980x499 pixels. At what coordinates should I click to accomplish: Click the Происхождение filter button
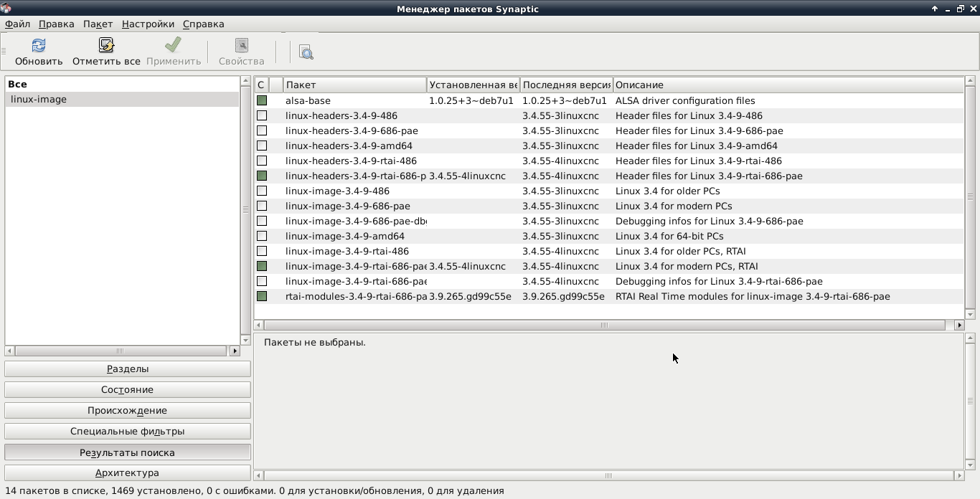[128, 410]
